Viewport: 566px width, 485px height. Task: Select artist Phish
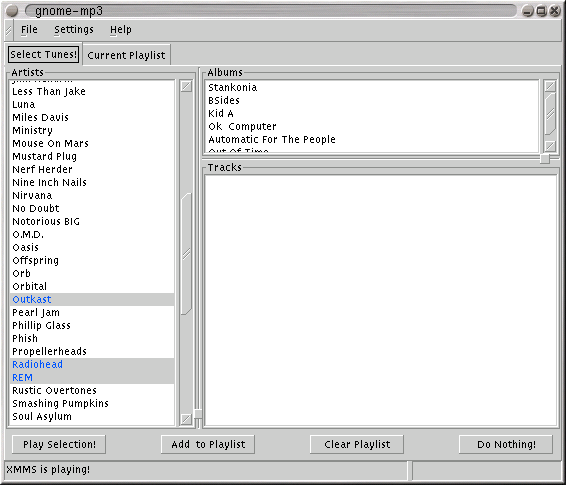(x=92, y=338)
